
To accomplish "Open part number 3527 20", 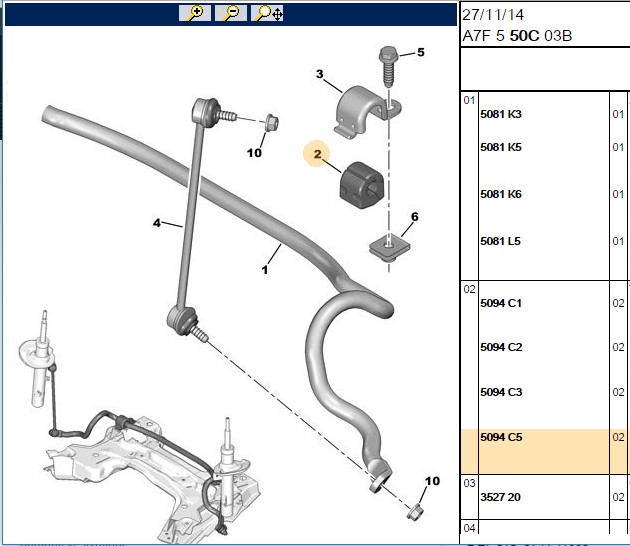I will coord(500,497).
